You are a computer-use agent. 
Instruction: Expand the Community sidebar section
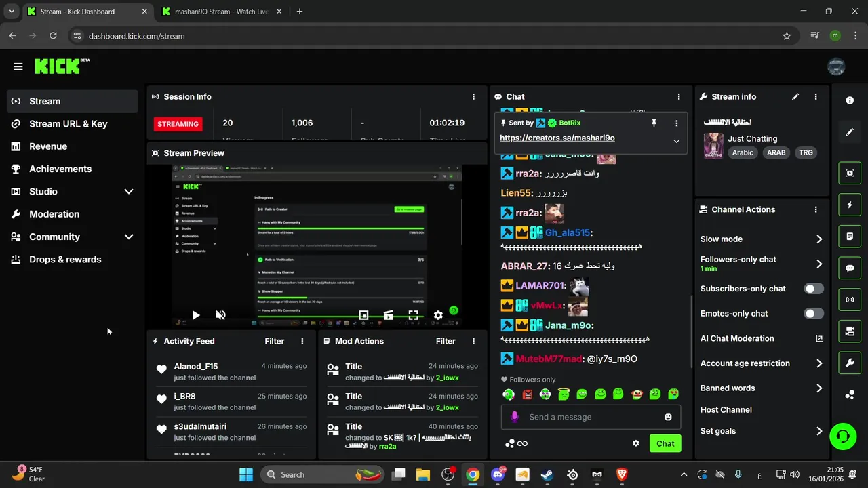72,237
